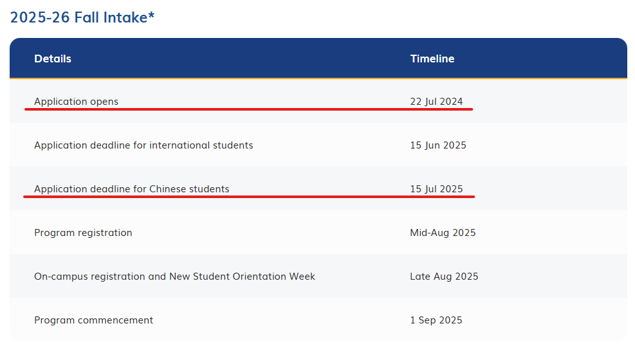
Task: Select Application deadline for international students text
Action: pyautogui.click(x=143, y=145)
